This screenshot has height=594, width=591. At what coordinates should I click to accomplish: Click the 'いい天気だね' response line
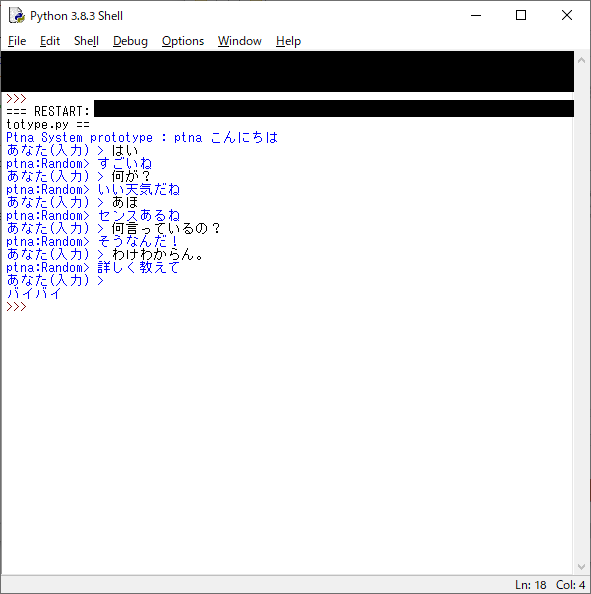93,189
